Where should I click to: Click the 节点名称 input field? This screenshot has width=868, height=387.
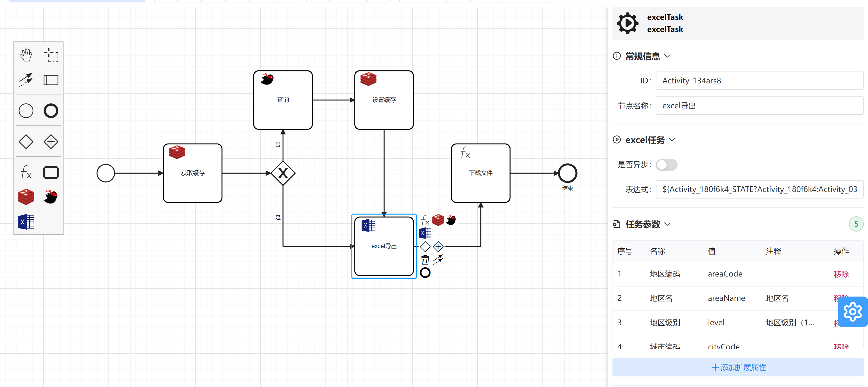[758, 106]
